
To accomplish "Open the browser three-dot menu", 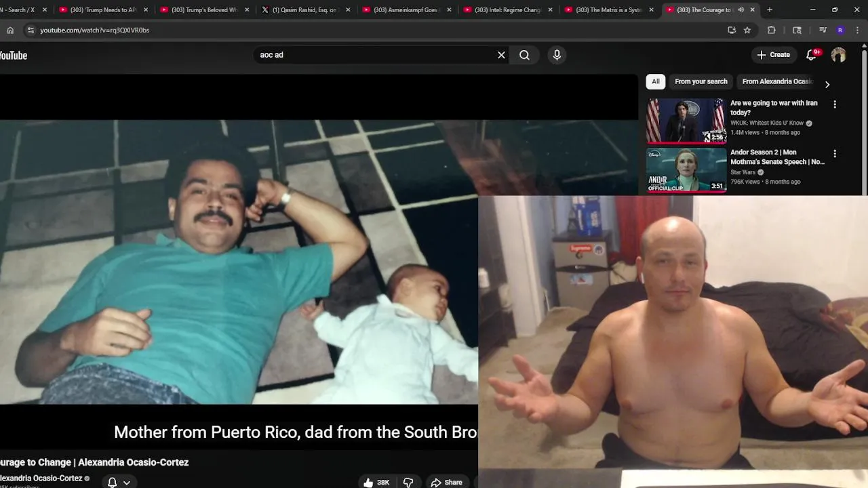I will tap(857, 30).
